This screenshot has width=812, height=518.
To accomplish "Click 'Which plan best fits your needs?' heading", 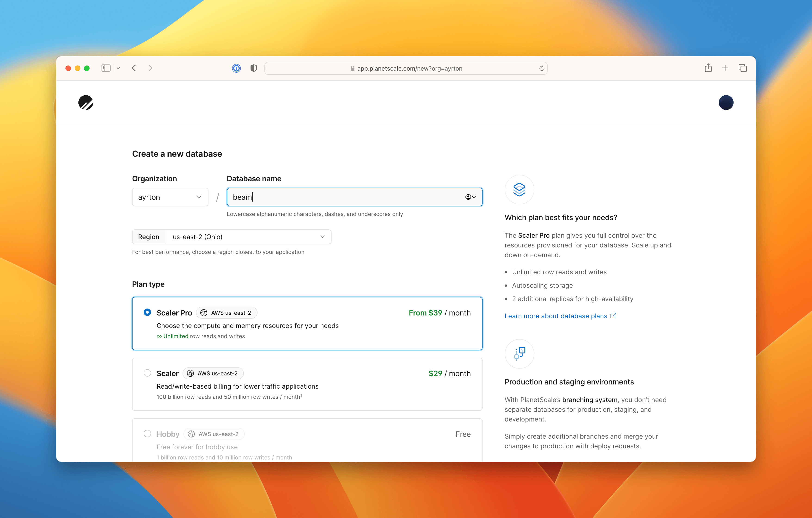I will [x=561, y=218].
